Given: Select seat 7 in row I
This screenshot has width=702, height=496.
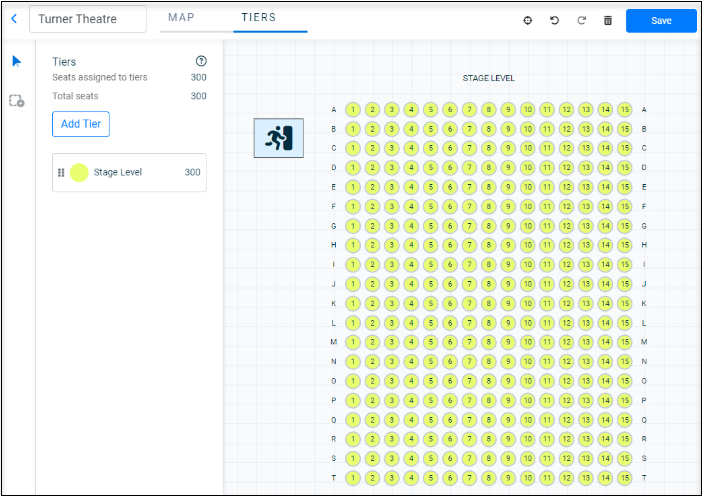Looking at the screenshot, I should coord(469,265).
